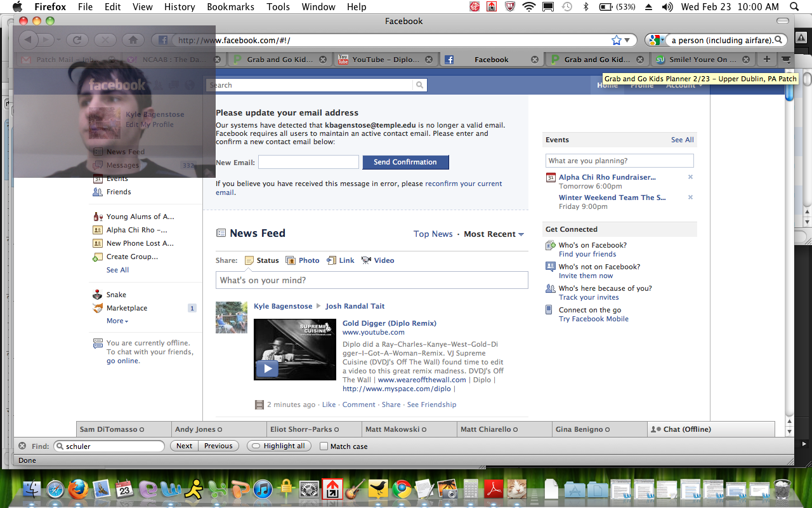Expand the More sidebar menu
Image resolution: width=812 pixels, height=508 pixels.
point(117,321)
